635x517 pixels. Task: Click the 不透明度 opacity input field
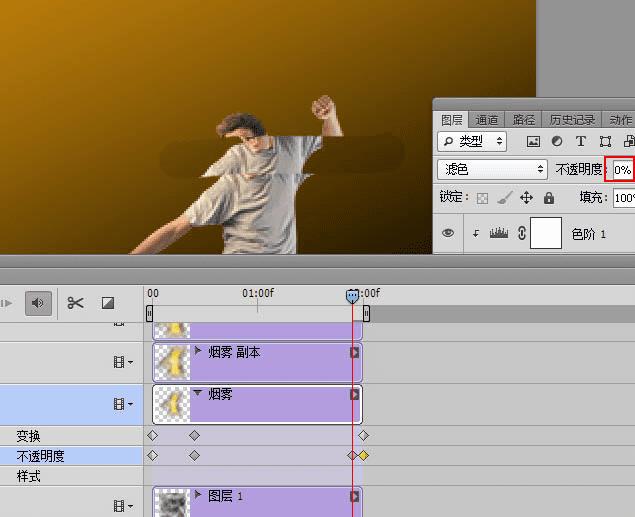(x=623, y=170)
